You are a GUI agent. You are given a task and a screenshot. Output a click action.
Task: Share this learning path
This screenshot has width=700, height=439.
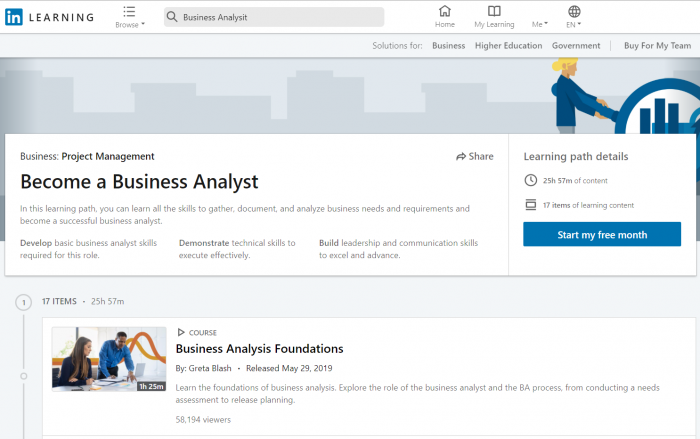click(x=474, y=156)
